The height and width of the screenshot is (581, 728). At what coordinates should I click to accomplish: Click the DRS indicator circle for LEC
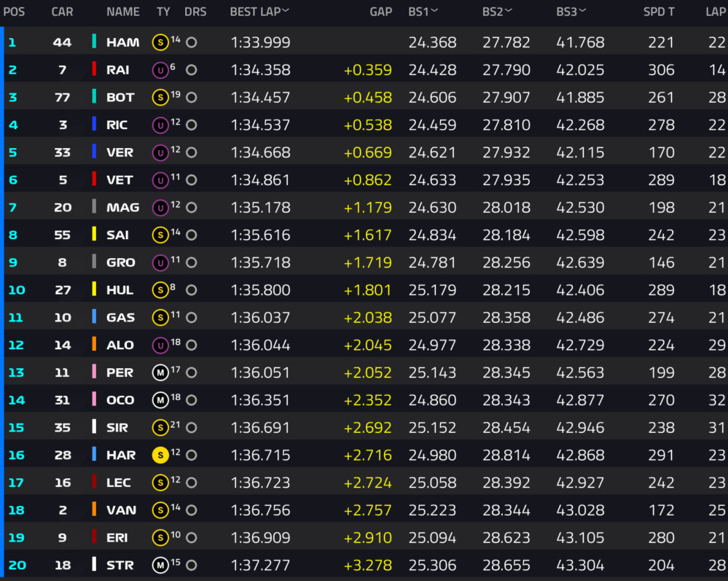pyautogui.click(x=191, y=483)
